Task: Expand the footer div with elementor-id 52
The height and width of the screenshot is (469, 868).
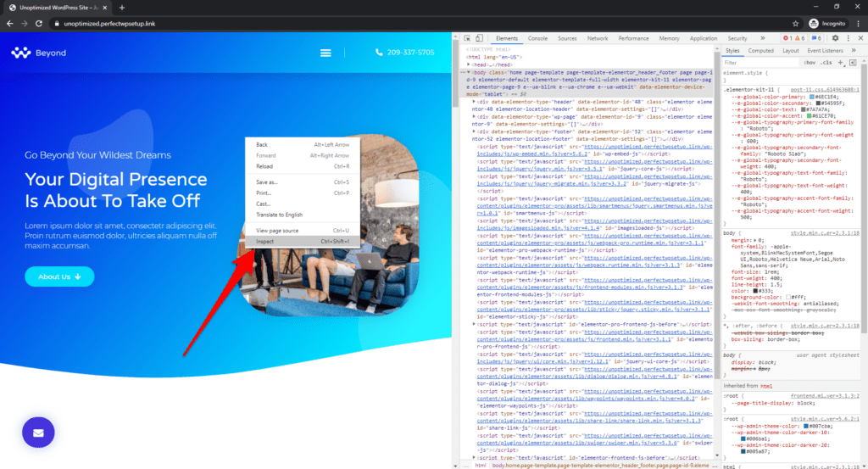Action: point(474,131)
